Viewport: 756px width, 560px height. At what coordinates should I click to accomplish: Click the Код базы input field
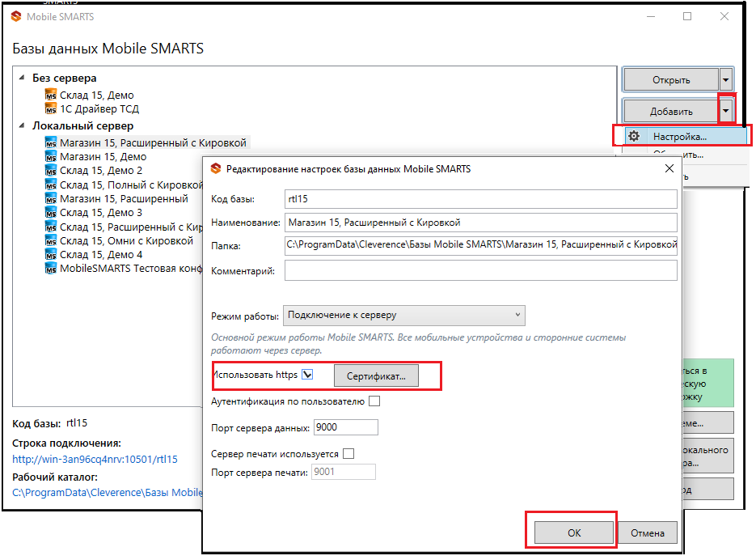point(481,199)
